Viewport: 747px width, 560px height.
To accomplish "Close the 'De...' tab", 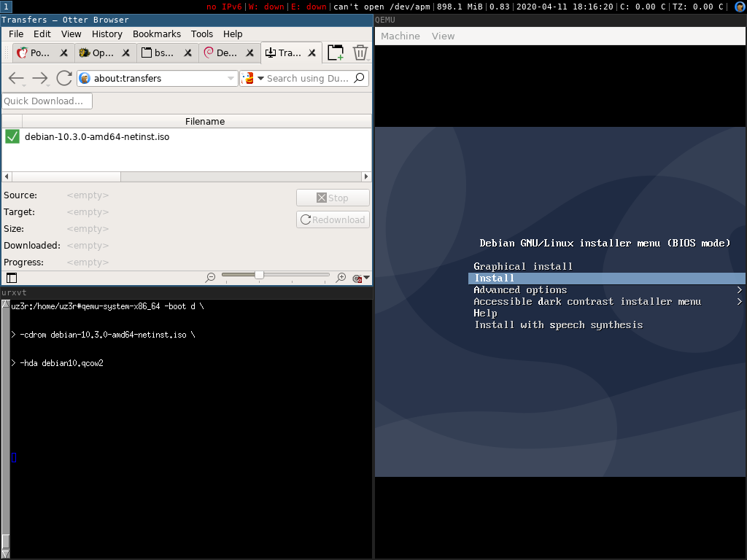I will pyautogui.click(x=249, y=52).
